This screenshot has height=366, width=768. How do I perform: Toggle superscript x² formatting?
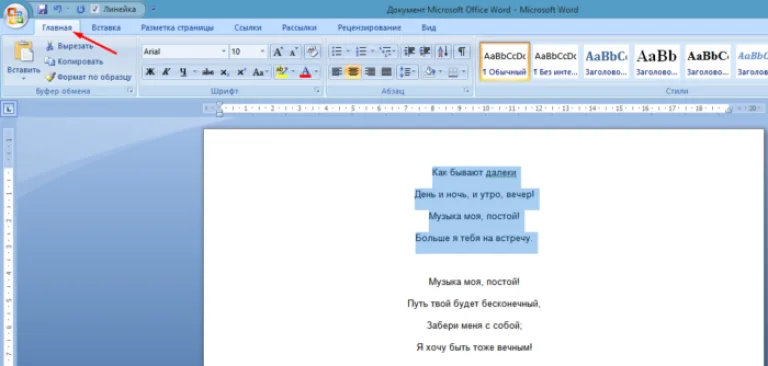tap(240, 72)
